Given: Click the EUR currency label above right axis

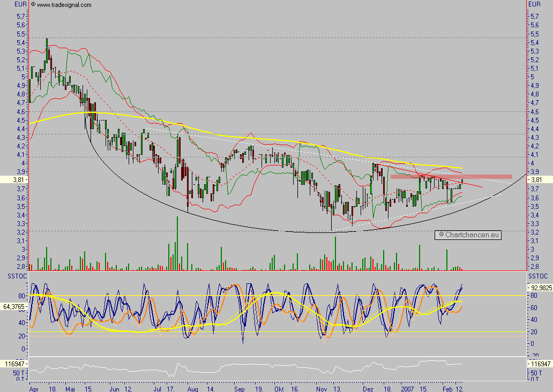Looking at the screenshot, I should (534, 4).
